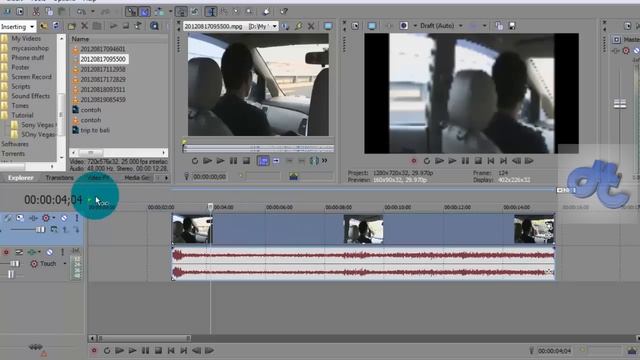Go to end in video preview transport
Viewport: 640px width, 360px height.
pos(504,161)
